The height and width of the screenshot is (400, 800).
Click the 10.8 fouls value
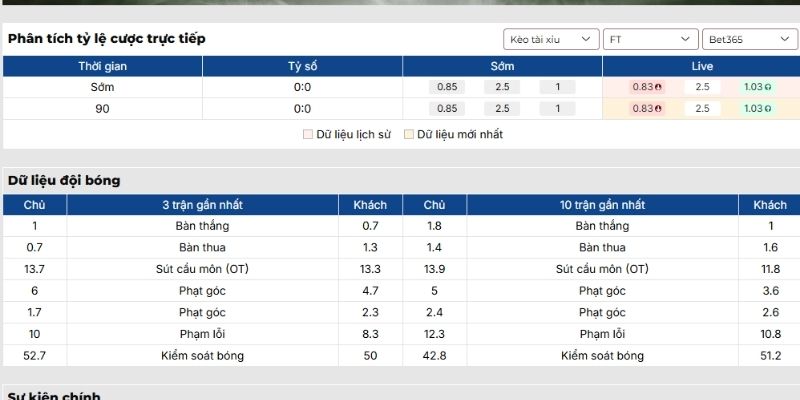pos(770,334)
